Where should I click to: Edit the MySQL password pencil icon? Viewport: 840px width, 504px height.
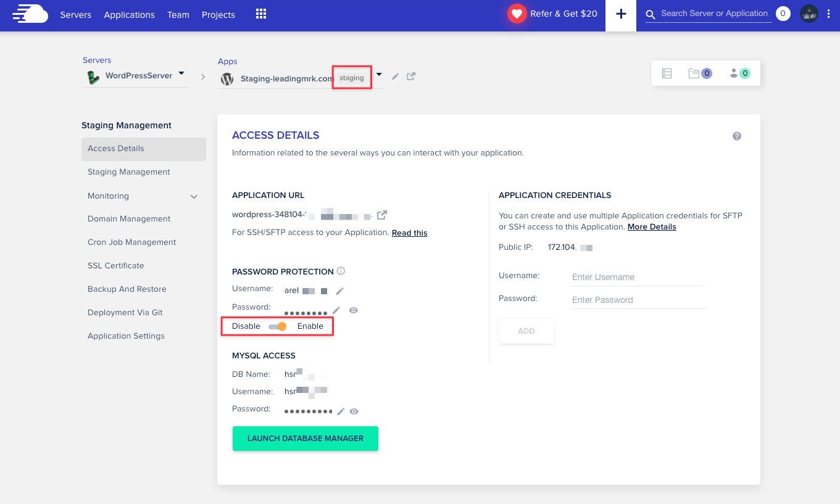(x=341, y=411)
